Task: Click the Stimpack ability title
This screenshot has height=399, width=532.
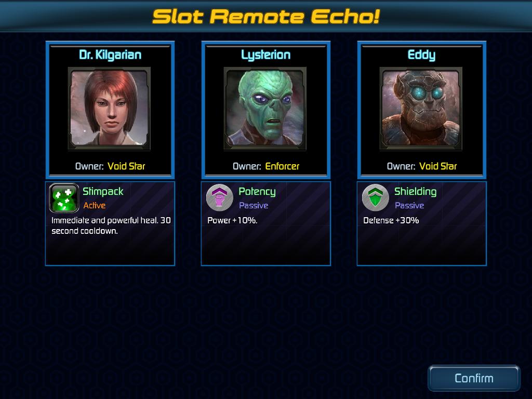Action: pyautogui.click(x=103, y=192)
